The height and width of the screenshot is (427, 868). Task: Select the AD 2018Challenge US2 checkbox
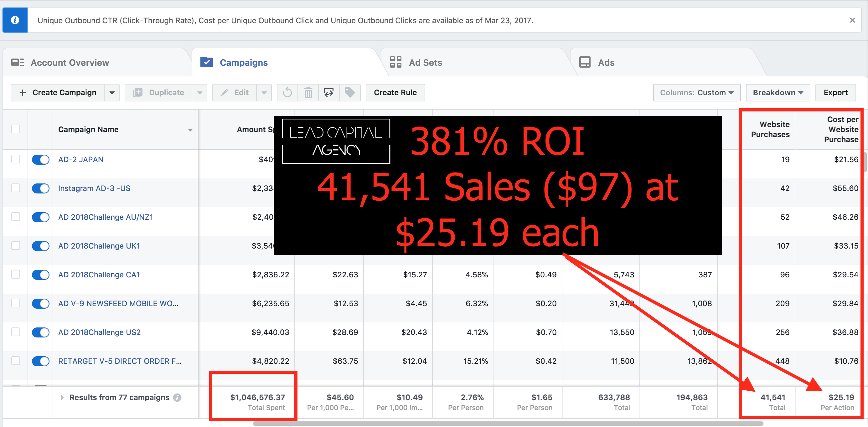(16, 332)
